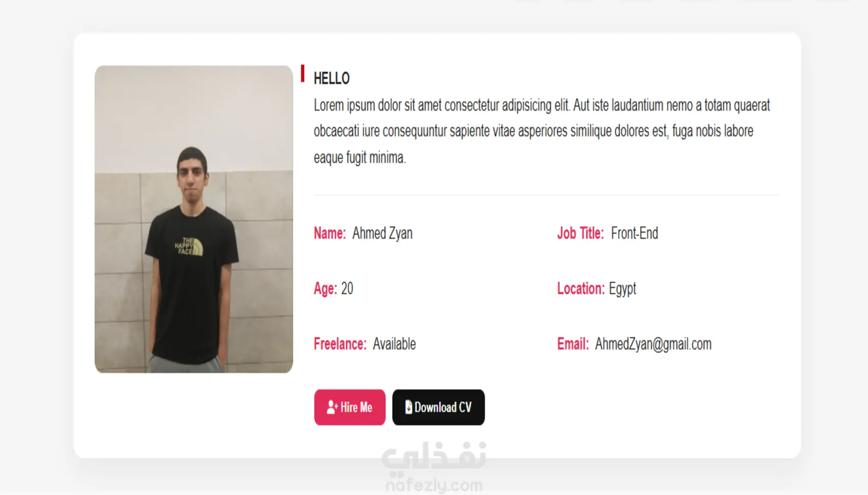Click the add-user icon in Hire Me
The height and width of the screenshot is (495, 868).
click(x=332, y=407)
